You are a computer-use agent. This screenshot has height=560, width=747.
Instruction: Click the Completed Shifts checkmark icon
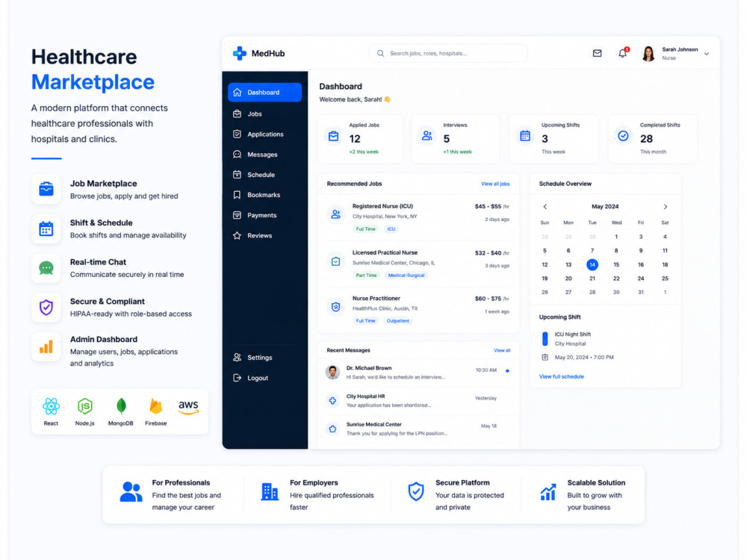(x=623, y=136)
